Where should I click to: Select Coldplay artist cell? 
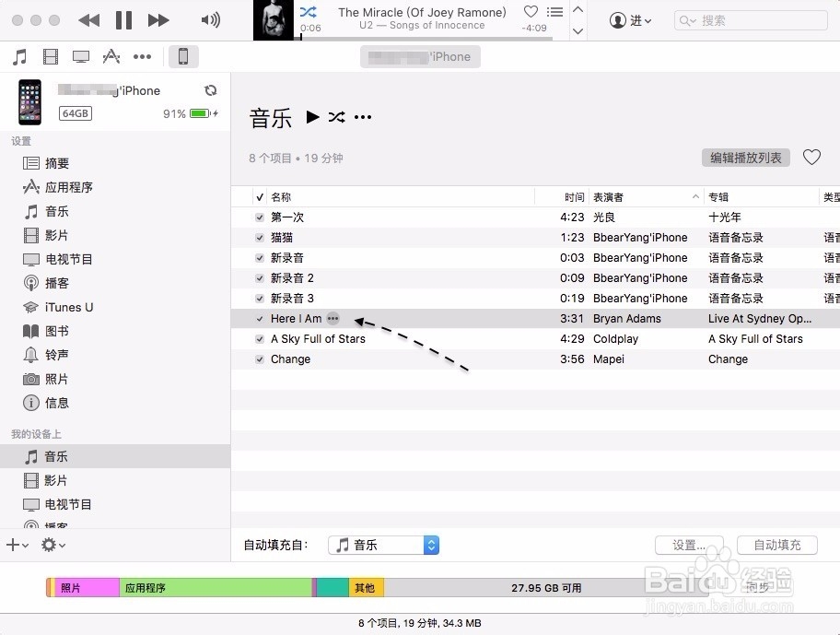coord(615,338)
